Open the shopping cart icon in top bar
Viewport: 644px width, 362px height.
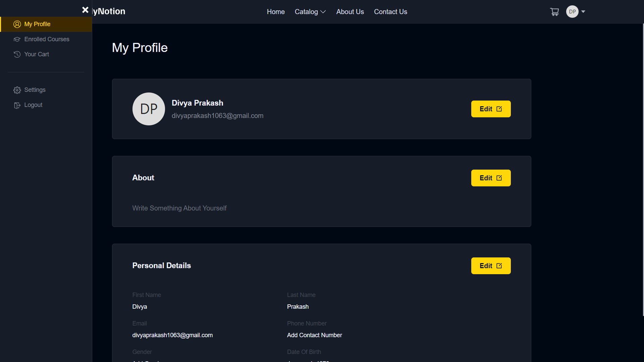(x=554, y=11)
